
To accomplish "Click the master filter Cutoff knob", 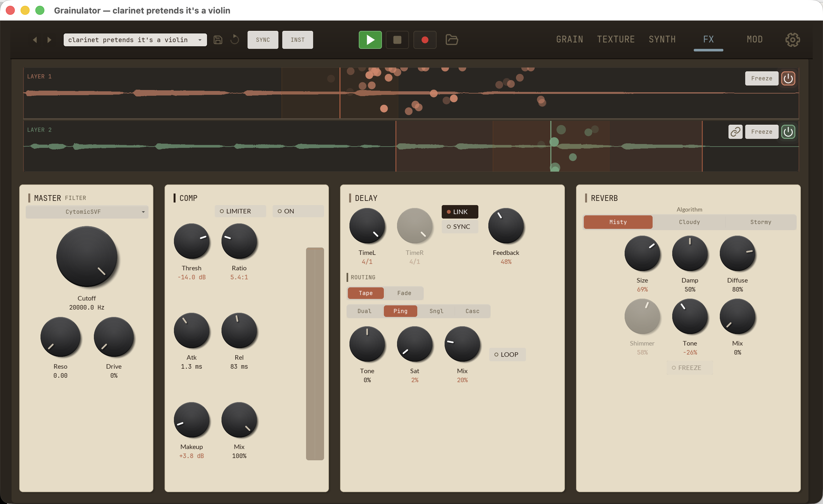I will click(87, 256).
